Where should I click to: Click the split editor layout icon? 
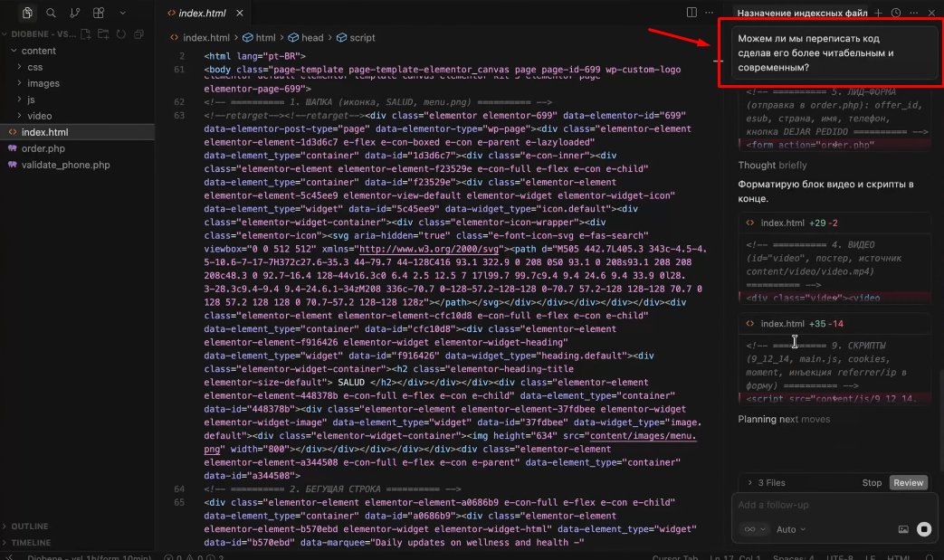pos(691,13)
